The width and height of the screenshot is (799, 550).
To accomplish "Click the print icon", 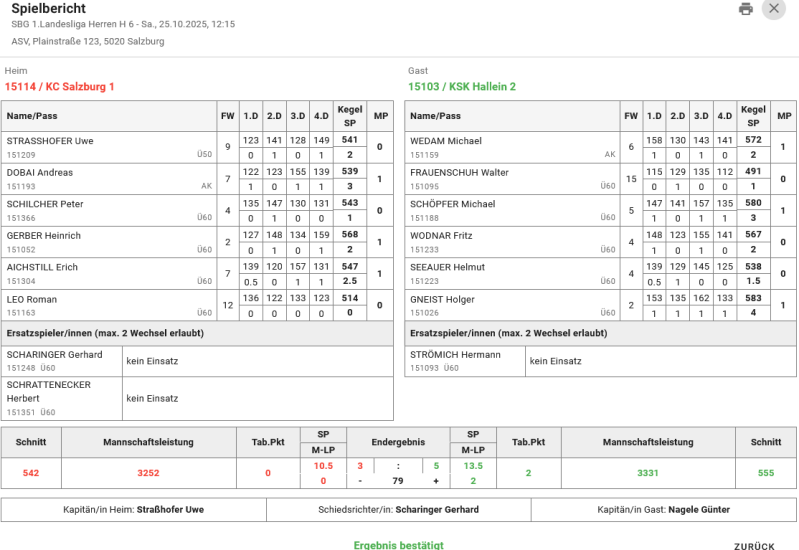I will click(745, 9).
